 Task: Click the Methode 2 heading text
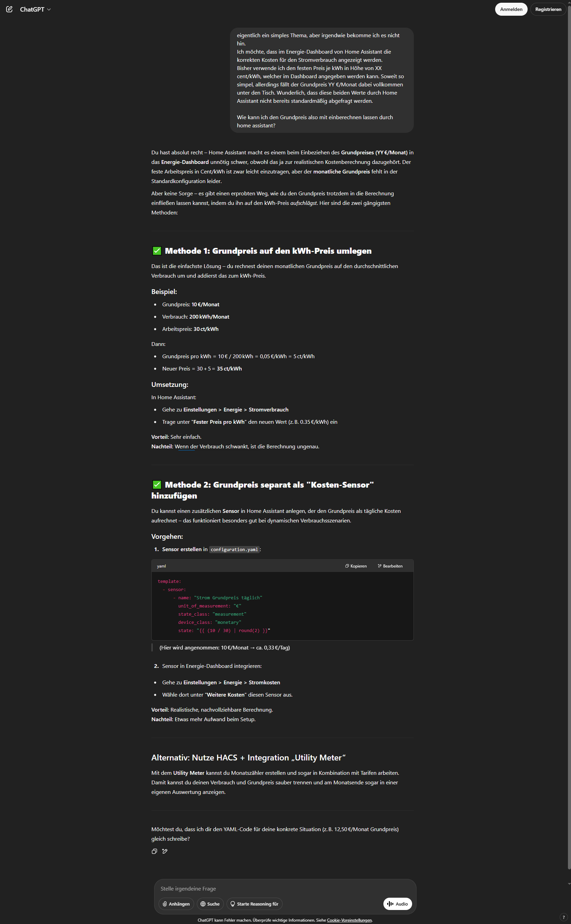tap(262, 490)
